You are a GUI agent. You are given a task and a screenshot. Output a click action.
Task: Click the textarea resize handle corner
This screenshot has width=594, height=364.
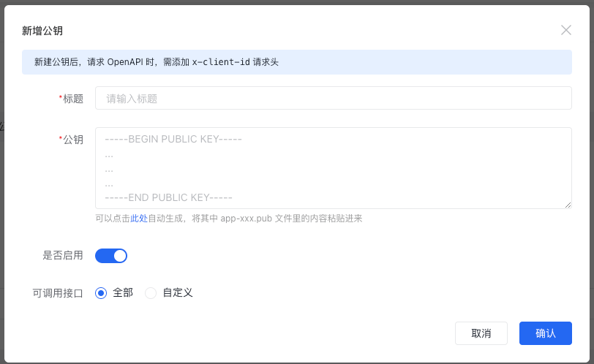[x=568, y=205]
